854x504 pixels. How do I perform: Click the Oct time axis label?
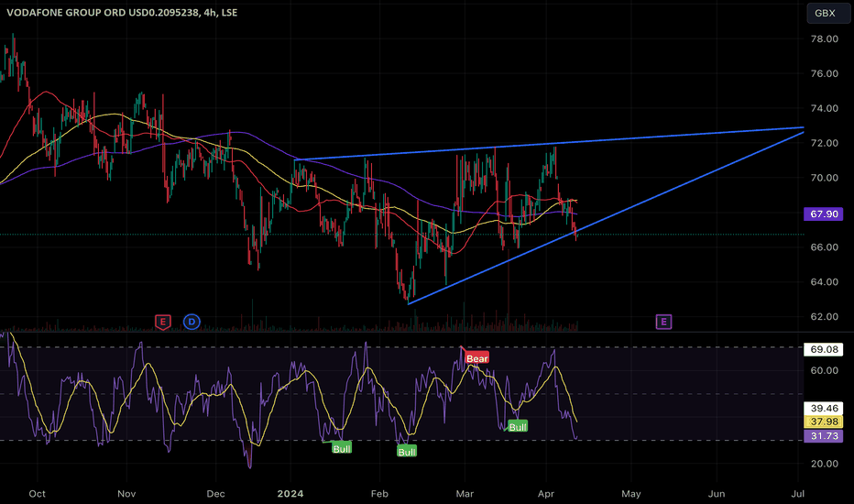[x=37, y=494]
